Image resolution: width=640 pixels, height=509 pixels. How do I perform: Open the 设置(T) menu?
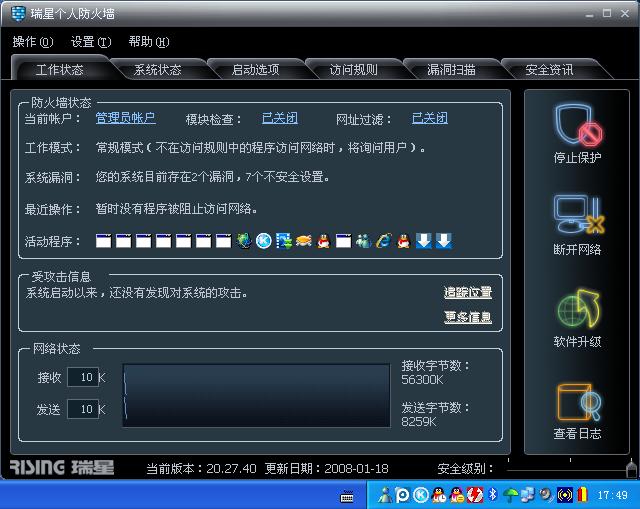[91, 42]
